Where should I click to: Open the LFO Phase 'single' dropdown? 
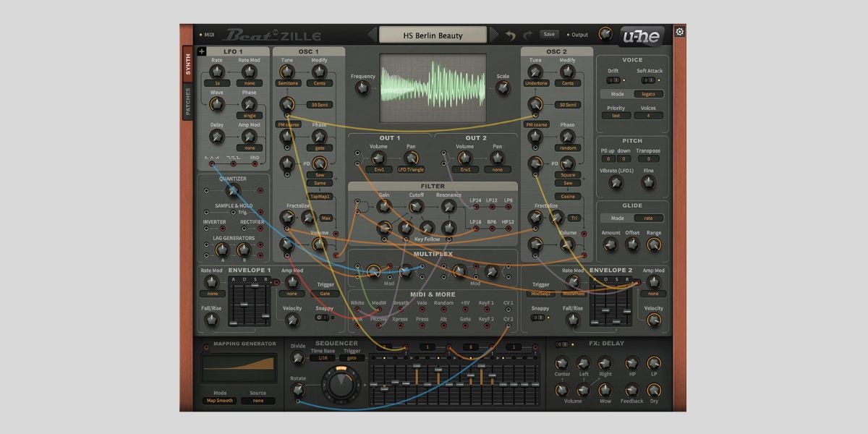250,116
